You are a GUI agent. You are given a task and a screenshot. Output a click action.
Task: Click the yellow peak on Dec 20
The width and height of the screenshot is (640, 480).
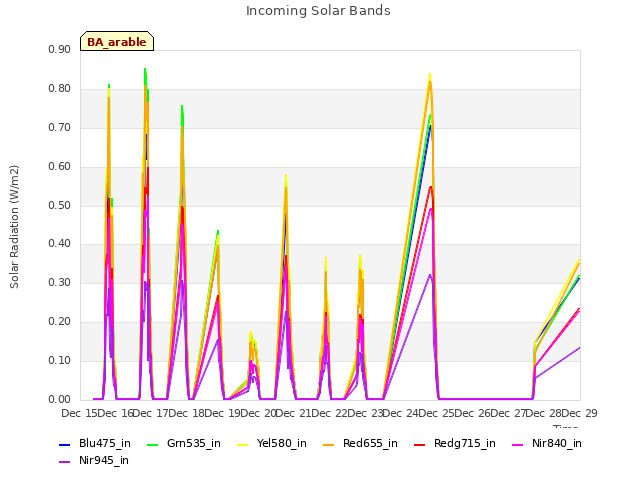(286, 176)
